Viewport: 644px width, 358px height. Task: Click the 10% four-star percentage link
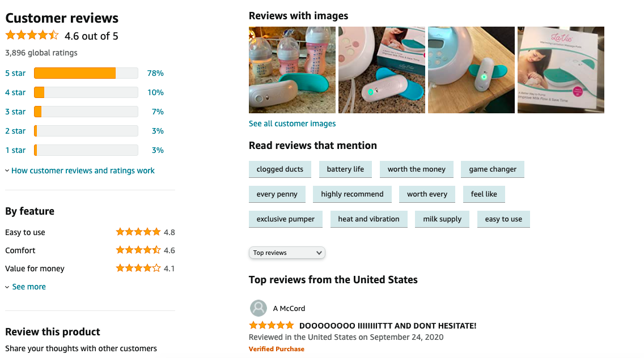156,92
